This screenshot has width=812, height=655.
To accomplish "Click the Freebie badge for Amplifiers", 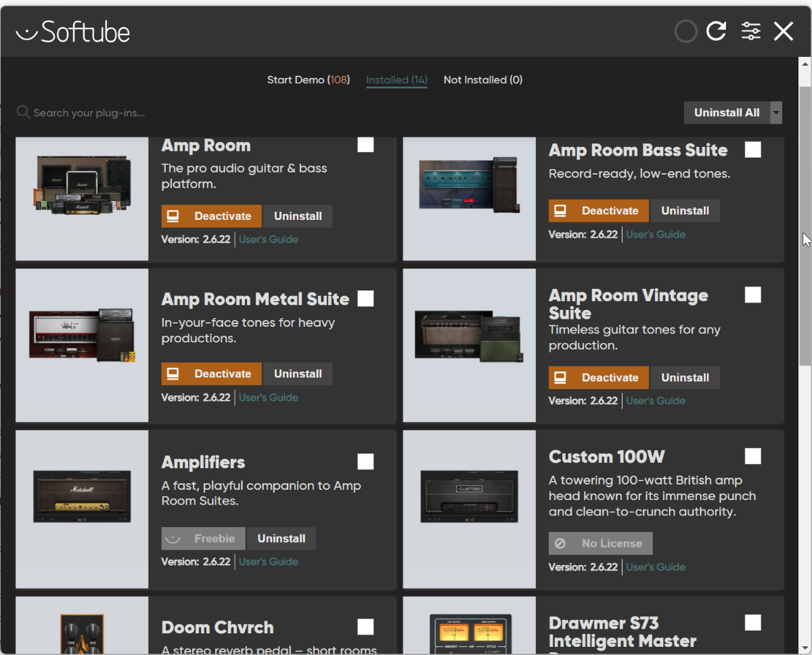I will [x=203, y=539].
